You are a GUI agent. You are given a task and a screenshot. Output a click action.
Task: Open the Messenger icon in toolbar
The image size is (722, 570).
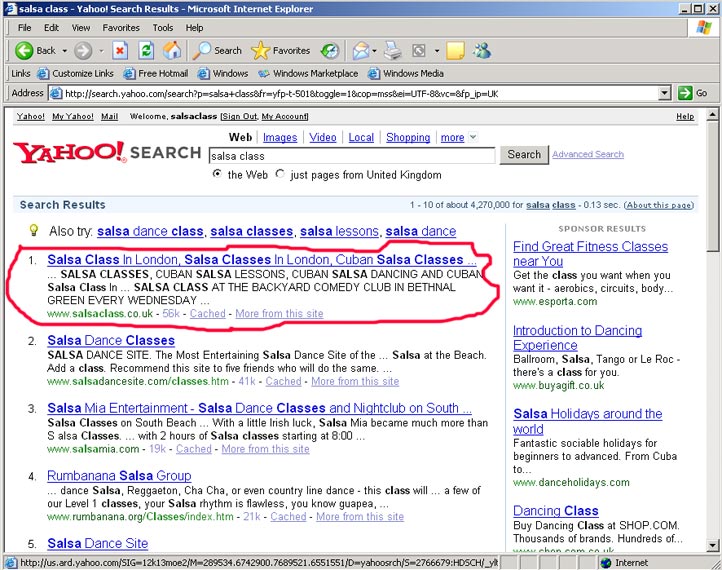click(x=482, y=50)
